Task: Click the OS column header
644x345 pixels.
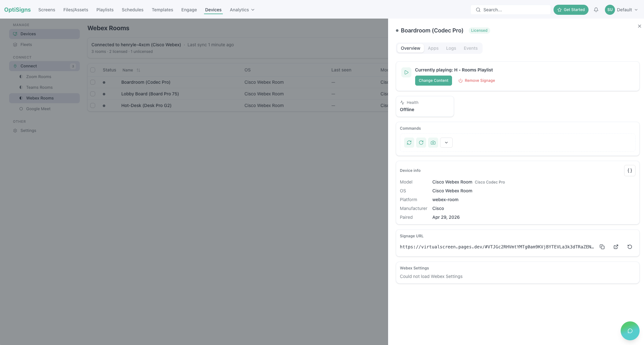Action: (247, 70)
